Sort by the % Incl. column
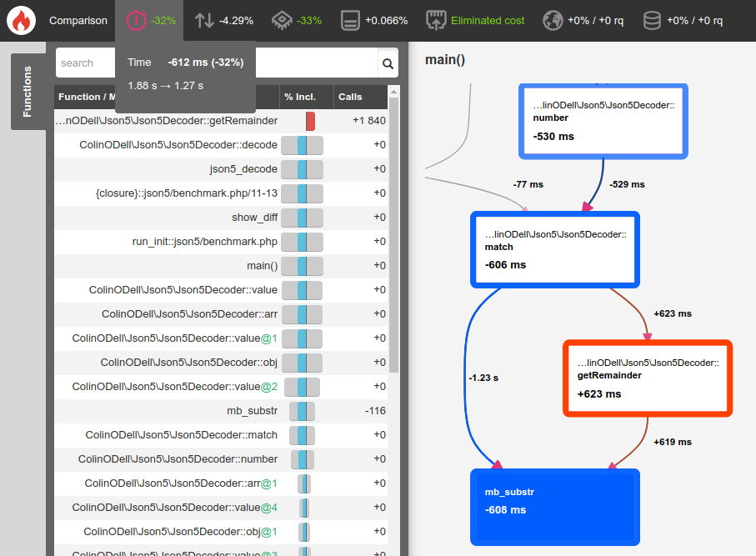 pos(300,98)
